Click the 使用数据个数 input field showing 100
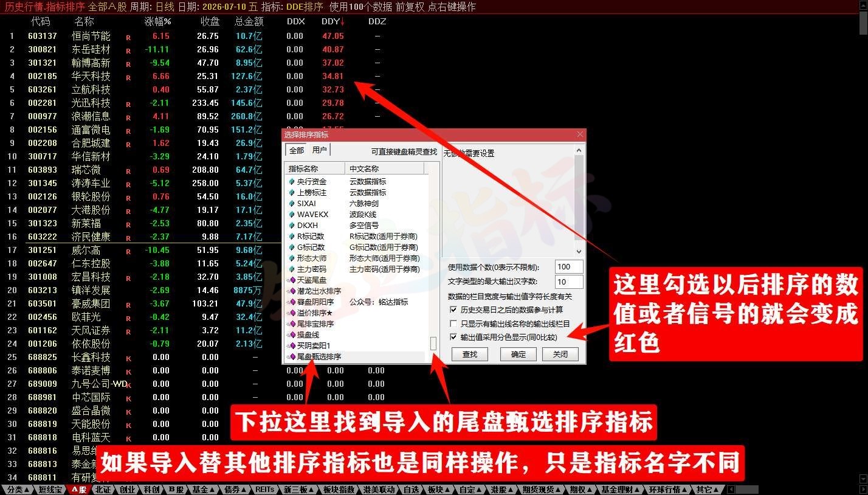868x495 pixels. click(x=569, y=267)
